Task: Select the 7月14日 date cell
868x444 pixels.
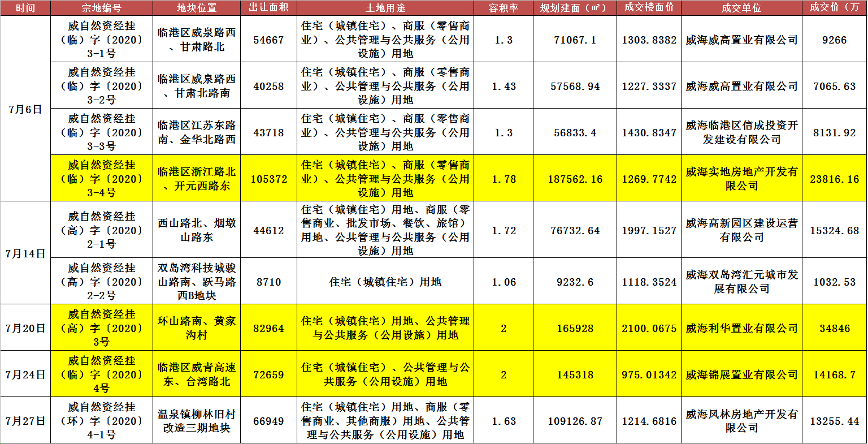Action: (x=25, y=253)
